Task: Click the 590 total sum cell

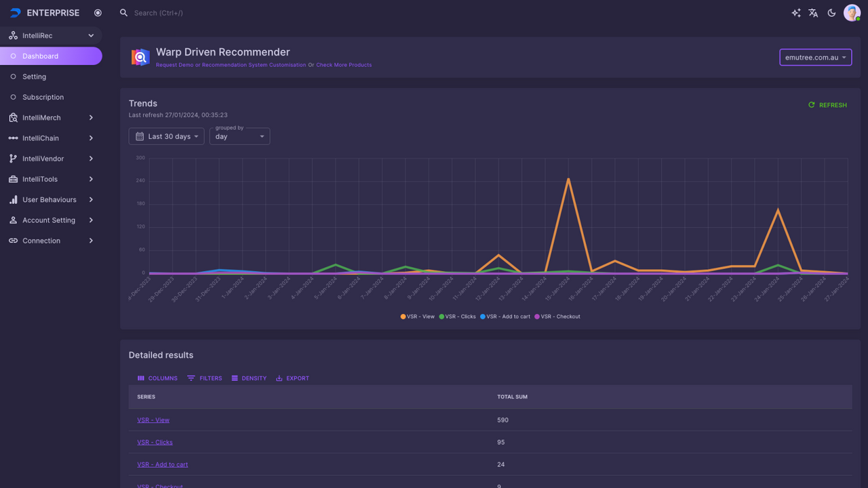Action: coord(502,420)
